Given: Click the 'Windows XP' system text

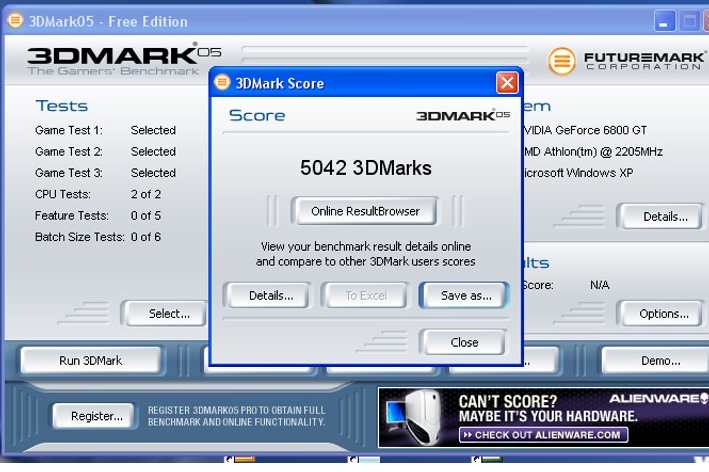Looking at the screenshot, I should tap(600, 173).
